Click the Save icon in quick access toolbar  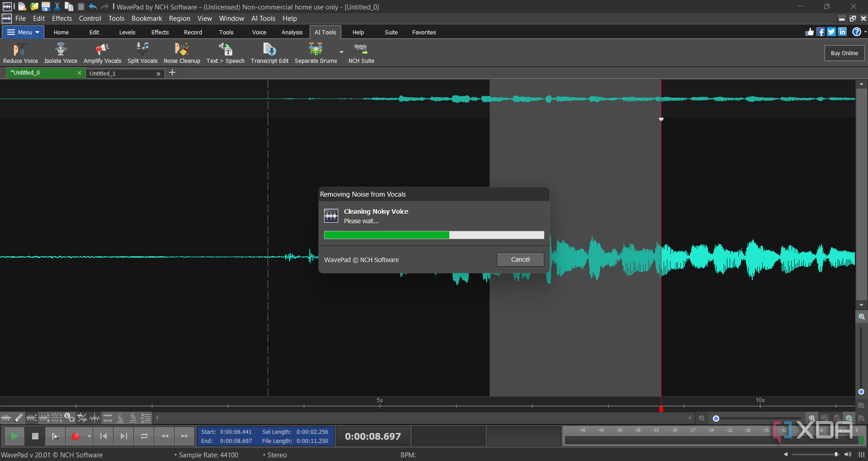[x=46, y=6]
